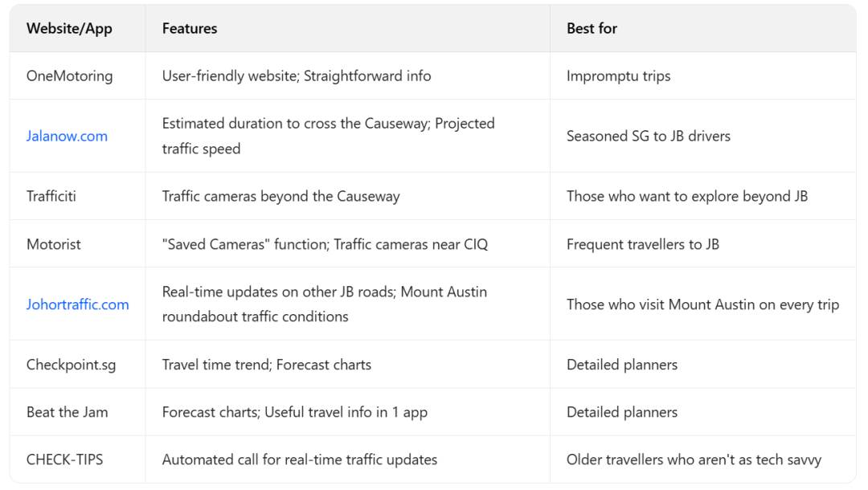Screen dimensions: 868x490
Task: Click the Features column header
Action: [190, 28]
